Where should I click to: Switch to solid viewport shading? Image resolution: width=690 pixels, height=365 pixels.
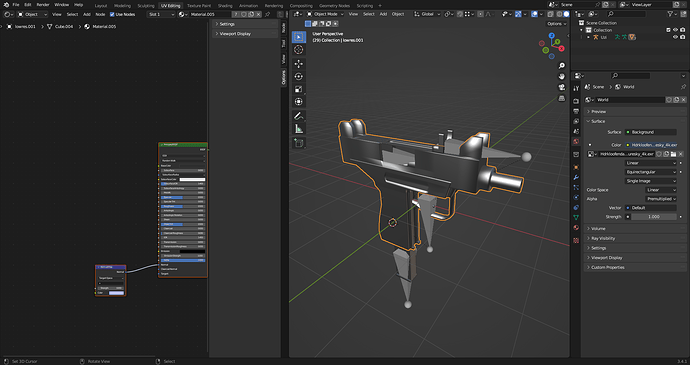(x=566, y=14)
